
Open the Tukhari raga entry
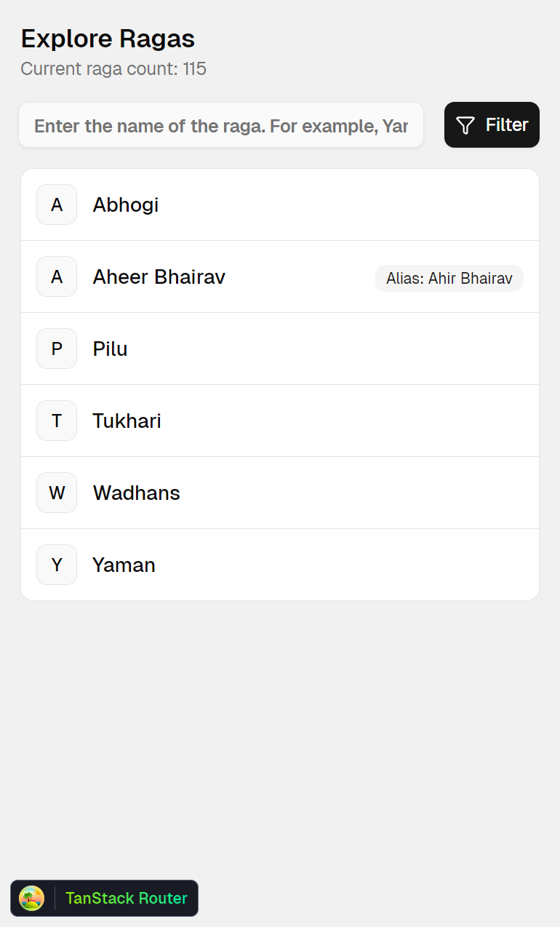pyautogui.click(x=127, y=421)
